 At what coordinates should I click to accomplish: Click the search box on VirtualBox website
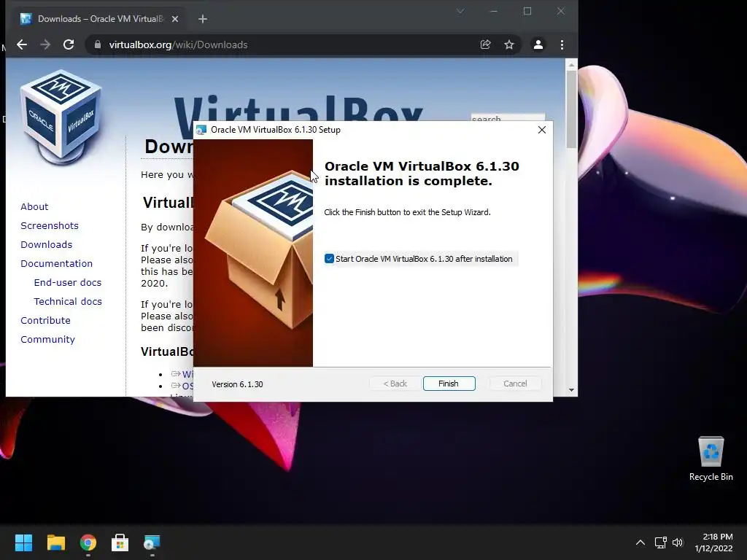click(x=508, y=117)
